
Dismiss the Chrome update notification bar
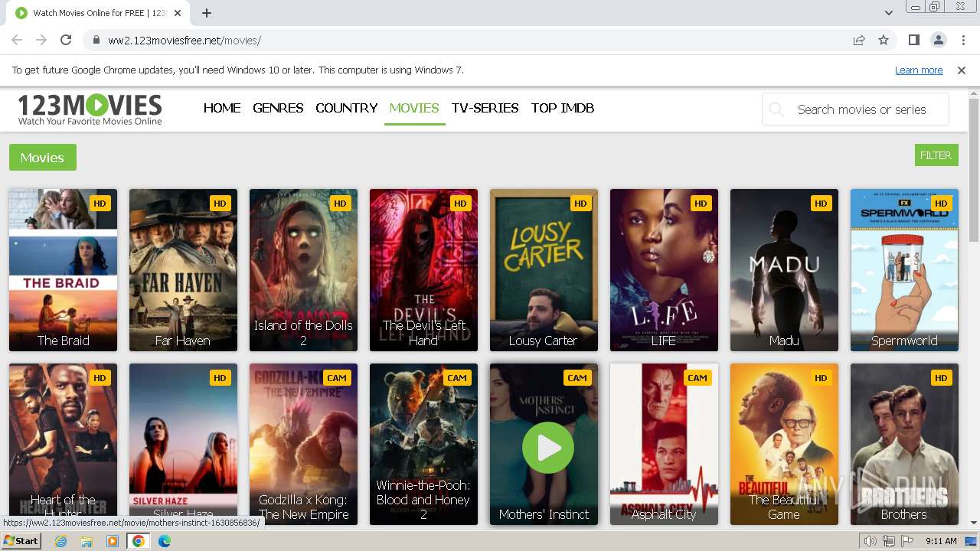(962, 70)
